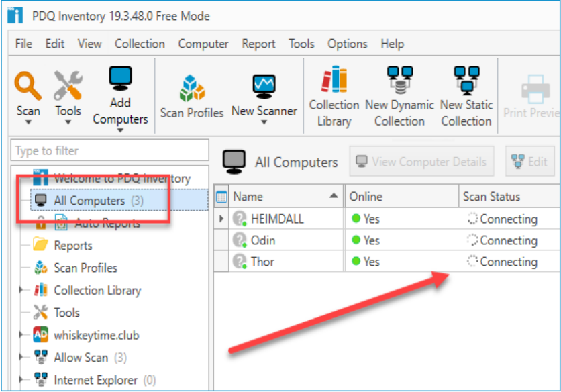Click the column chooser grid icon
561x392 pixels.
pyautogui.click(x=221, y=197)
